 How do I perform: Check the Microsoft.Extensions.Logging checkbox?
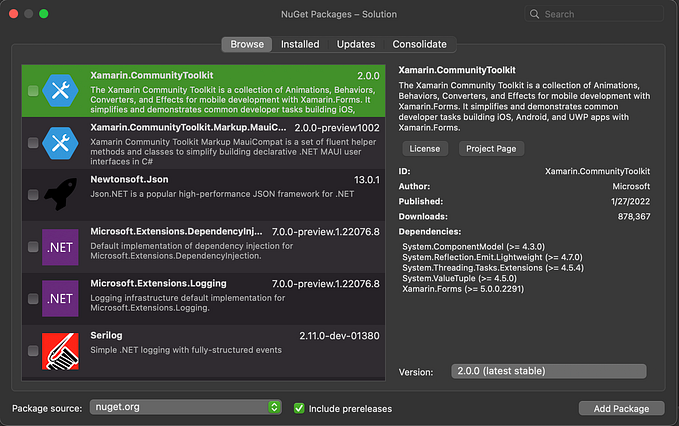[33, 299]
